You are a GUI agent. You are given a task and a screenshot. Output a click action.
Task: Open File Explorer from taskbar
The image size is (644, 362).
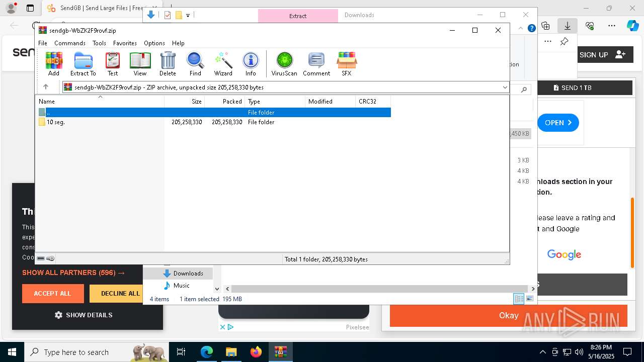point(231,352)
